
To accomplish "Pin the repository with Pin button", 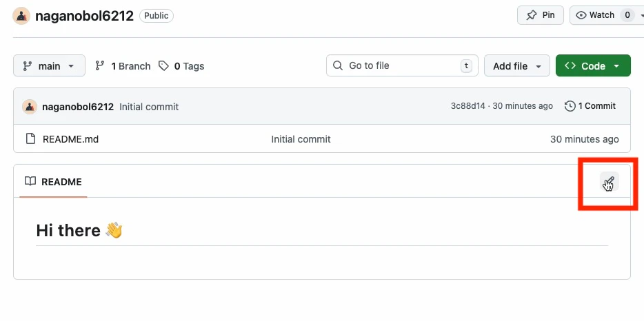I will (x=540, y=15).
